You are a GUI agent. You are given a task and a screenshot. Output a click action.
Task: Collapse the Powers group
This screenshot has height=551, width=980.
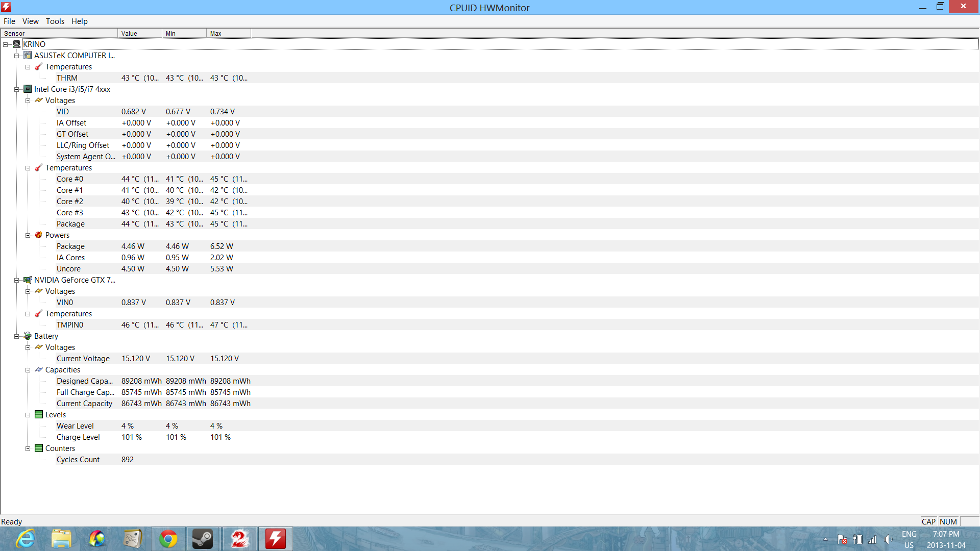click(x=28, y=235)
